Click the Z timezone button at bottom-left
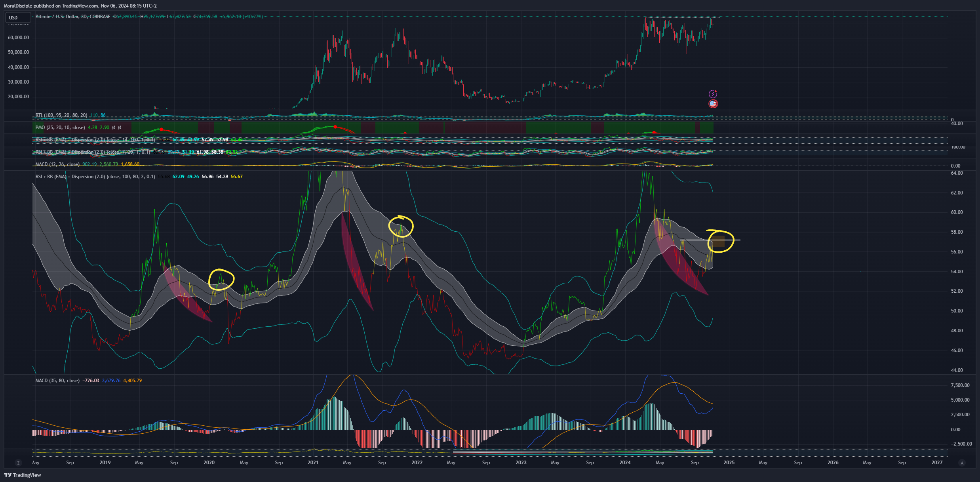This screenshot has width=980, height=482. [x=18, y=463]
